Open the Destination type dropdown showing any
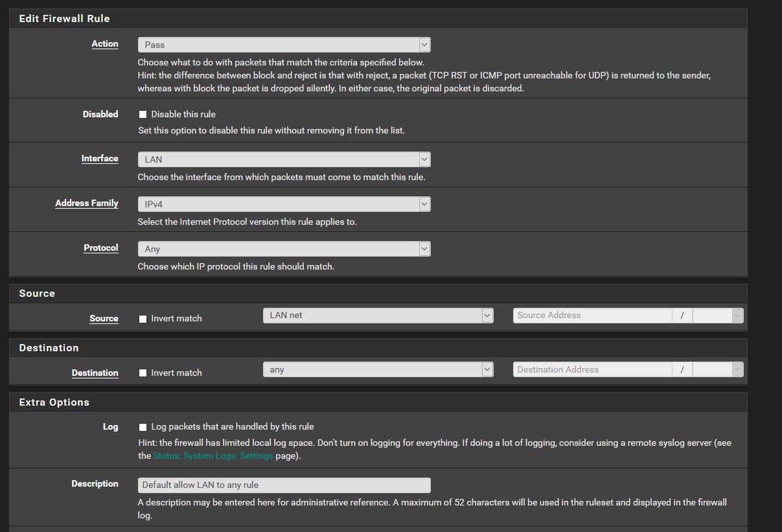This screenshot has width=782, height=532. click(x=378, y=370)
